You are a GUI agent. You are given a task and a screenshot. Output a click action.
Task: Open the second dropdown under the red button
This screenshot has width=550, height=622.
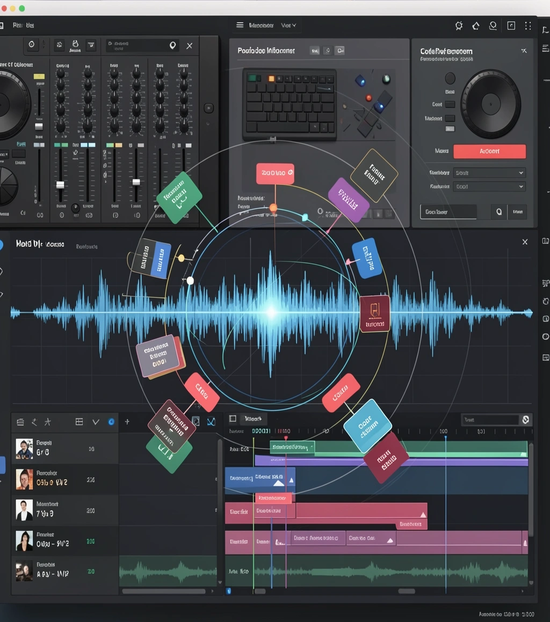(489, 186)
